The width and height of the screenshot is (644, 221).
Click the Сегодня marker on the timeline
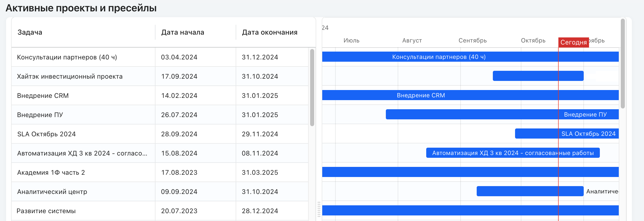click(x=573, y=42)
